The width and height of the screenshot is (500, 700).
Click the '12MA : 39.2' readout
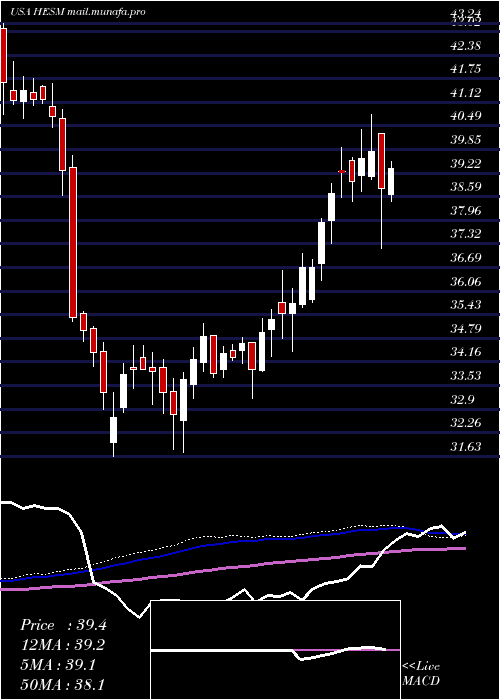pyautogui.click(x=63, y=645)
